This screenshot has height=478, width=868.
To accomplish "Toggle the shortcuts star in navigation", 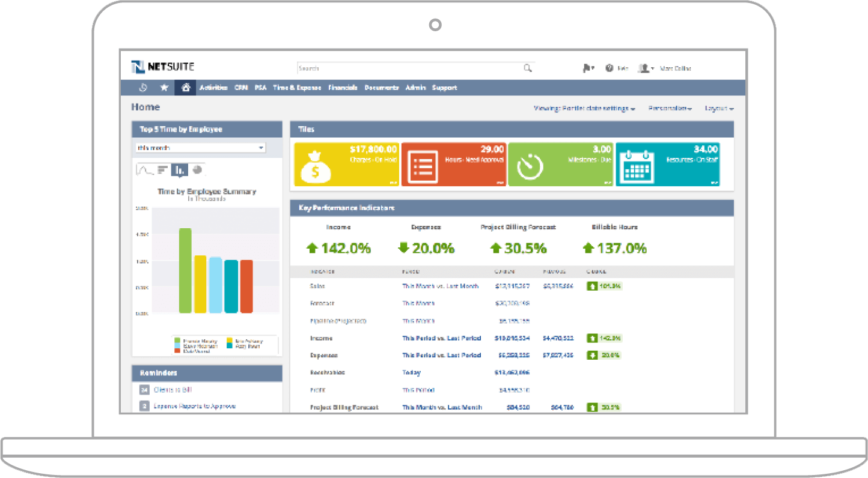I will click(x=164, y=88).
